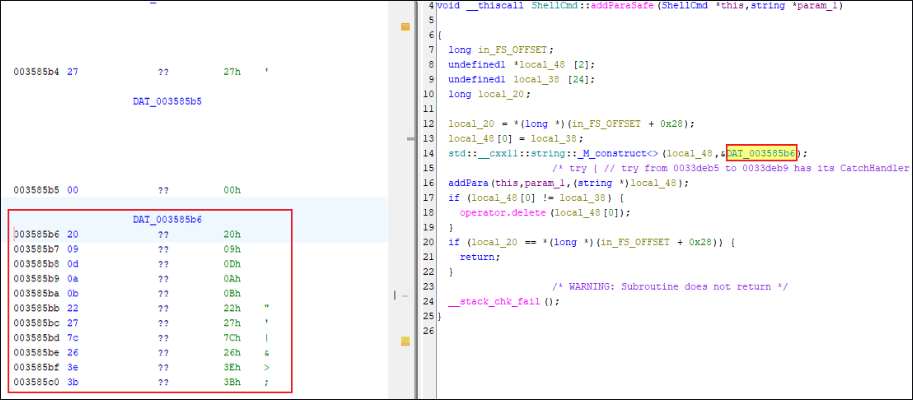This screenshot has width=913, height=400.
Task: Select the DAT_003585b6 label in the listing
Action: [x=167, y=219]
